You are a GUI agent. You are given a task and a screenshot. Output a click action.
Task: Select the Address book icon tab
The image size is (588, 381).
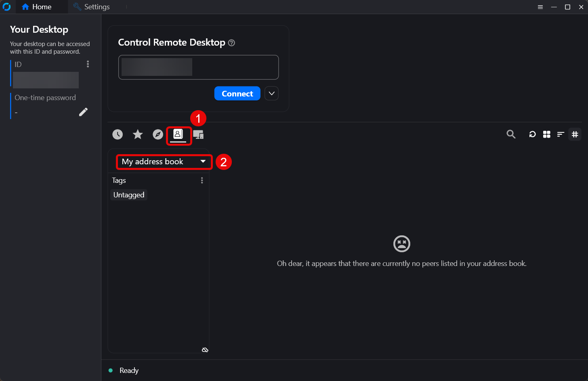coord(178,134)
